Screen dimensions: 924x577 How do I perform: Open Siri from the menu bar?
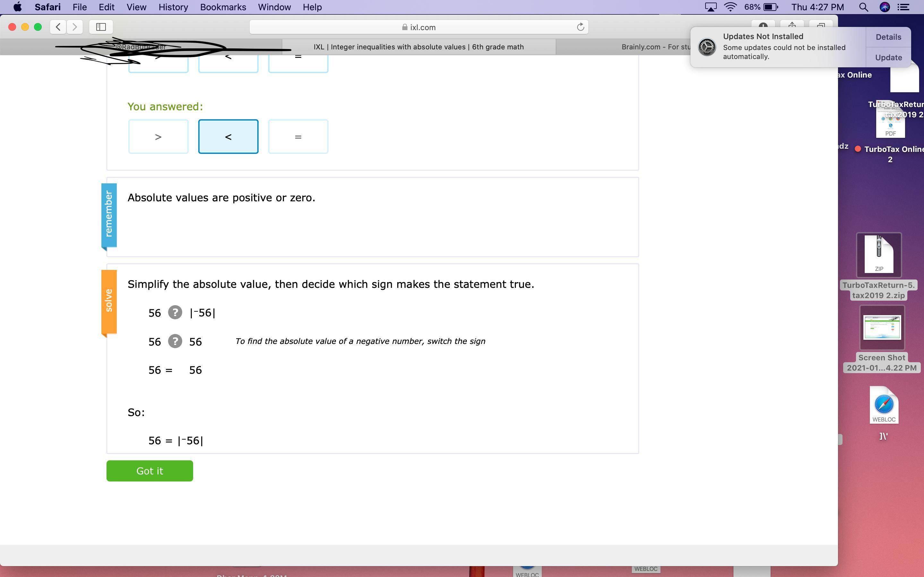[x=885, y=7]
